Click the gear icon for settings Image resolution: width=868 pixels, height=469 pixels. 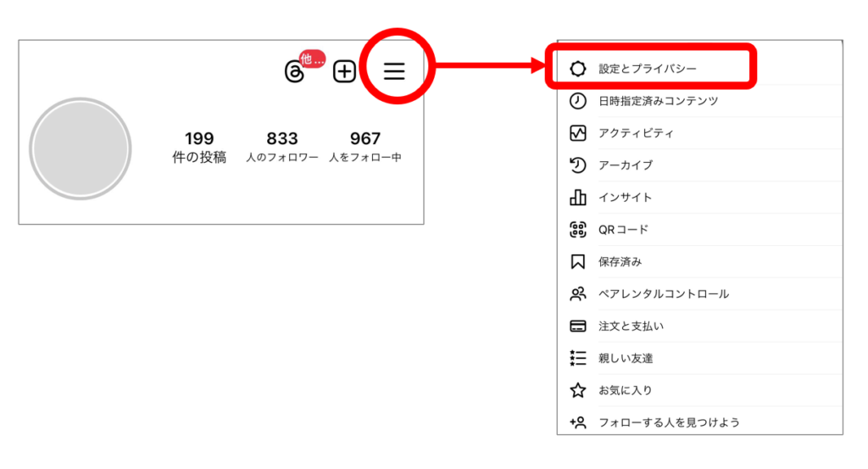tap(577, 69)
